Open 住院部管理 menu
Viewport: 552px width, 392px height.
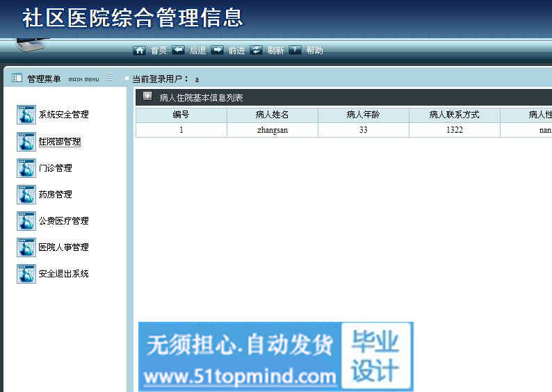pyautogui.click(x=60, y=142)
